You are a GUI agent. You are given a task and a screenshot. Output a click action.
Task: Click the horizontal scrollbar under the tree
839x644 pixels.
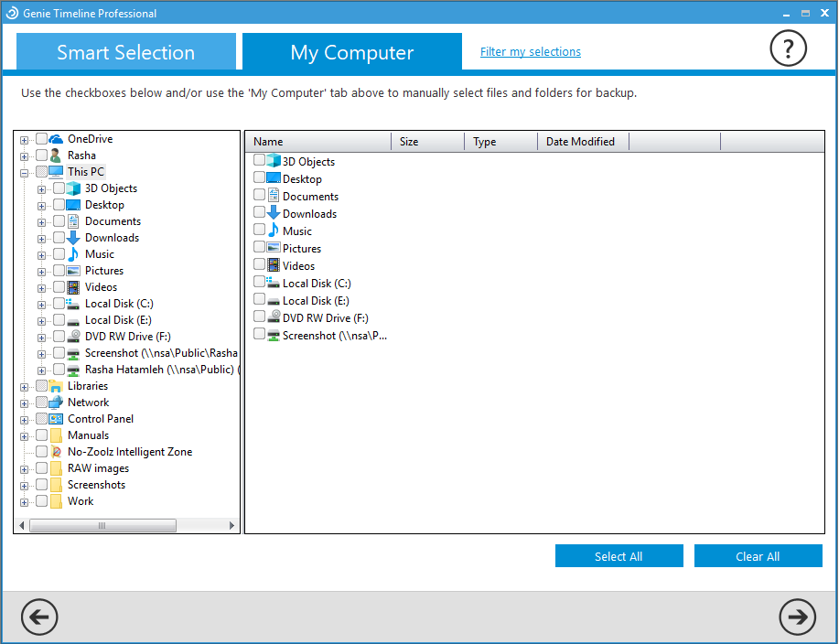coord(102,525)
